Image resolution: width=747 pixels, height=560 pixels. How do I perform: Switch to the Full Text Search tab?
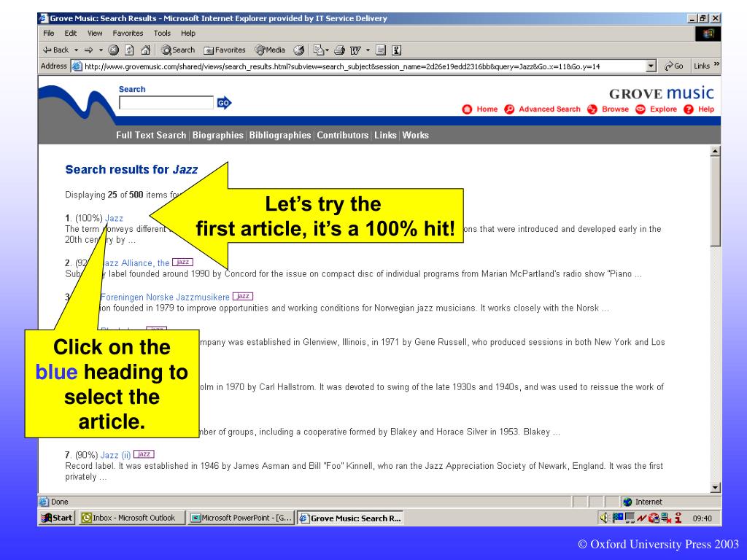pos(151,135)
